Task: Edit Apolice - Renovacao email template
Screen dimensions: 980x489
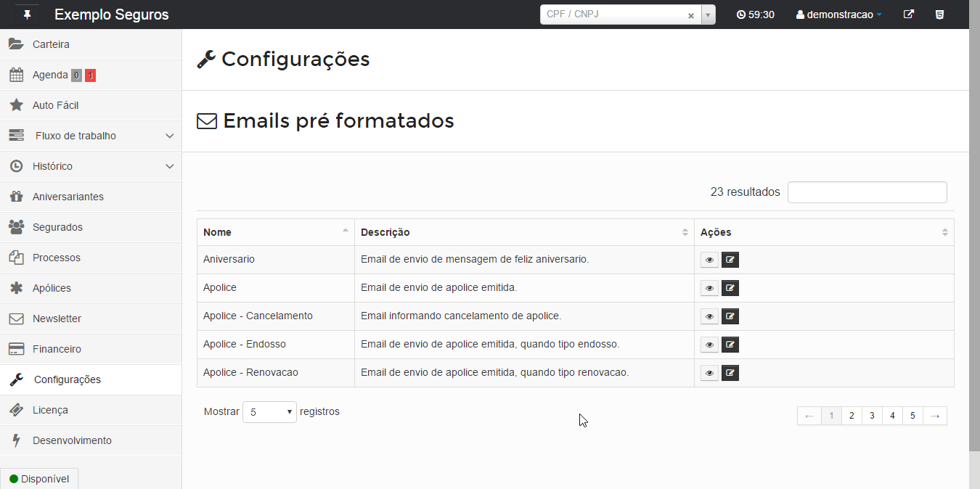Action: pos(730,373)
